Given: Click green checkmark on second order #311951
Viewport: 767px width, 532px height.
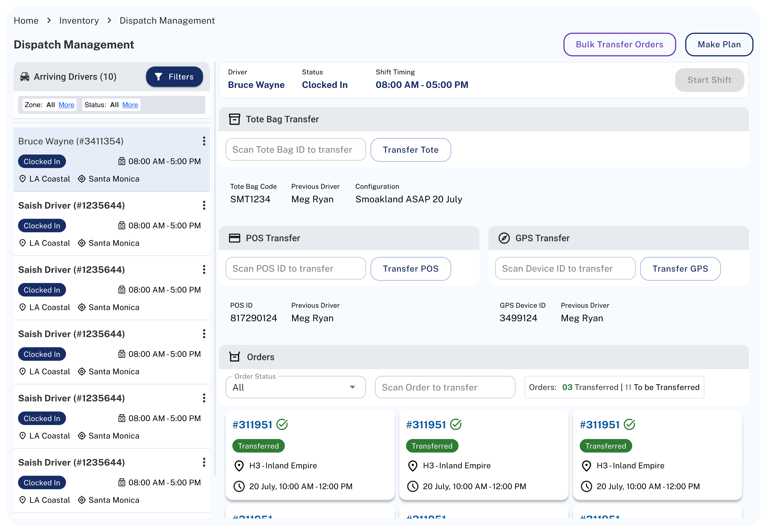Looking at the screenshot, I should [x=456, y=424].
